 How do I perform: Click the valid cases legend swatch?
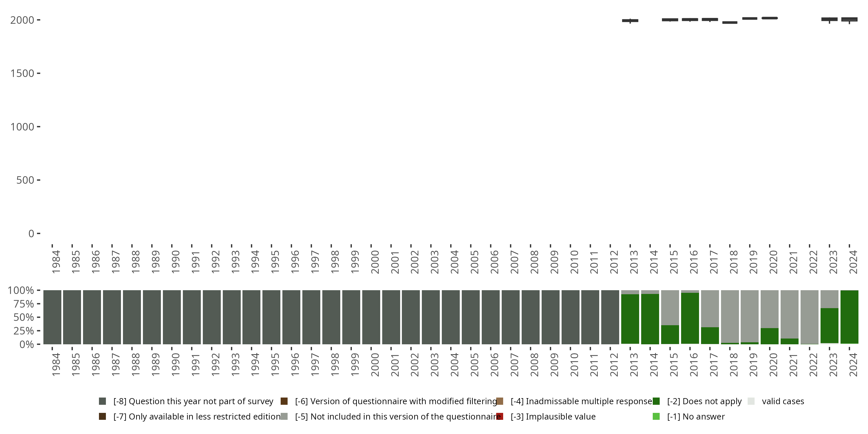click(x=751, y=401)
